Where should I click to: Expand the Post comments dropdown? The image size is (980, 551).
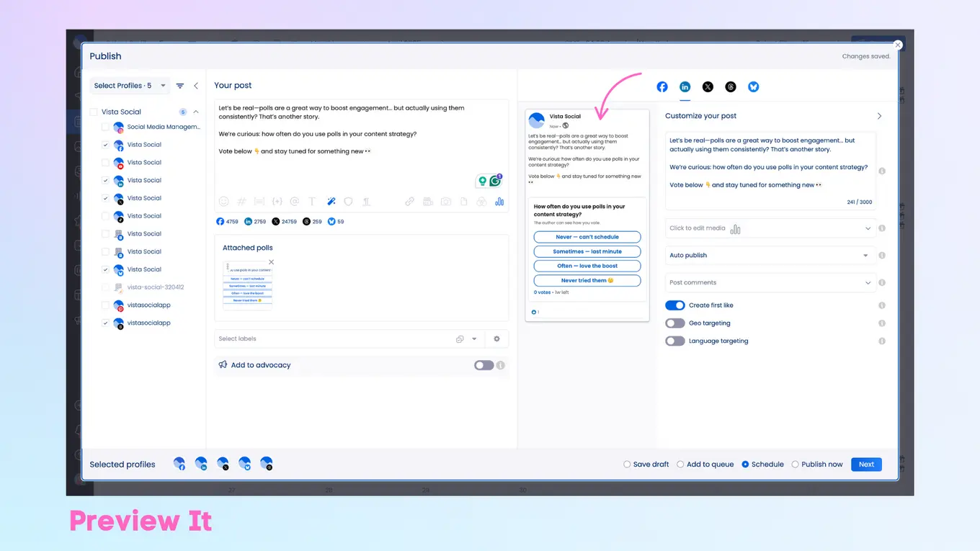coord(770,283)
